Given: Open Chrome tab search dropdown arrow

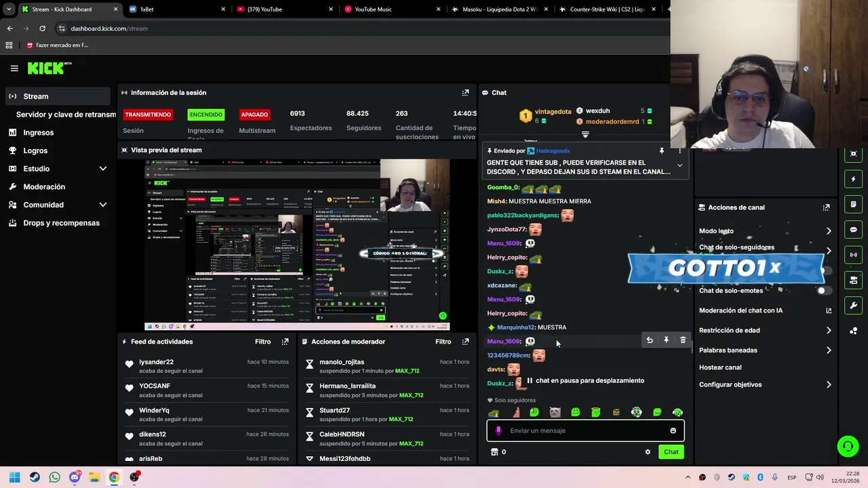Looking at the screenshot, I should click(x=9, y=9).
